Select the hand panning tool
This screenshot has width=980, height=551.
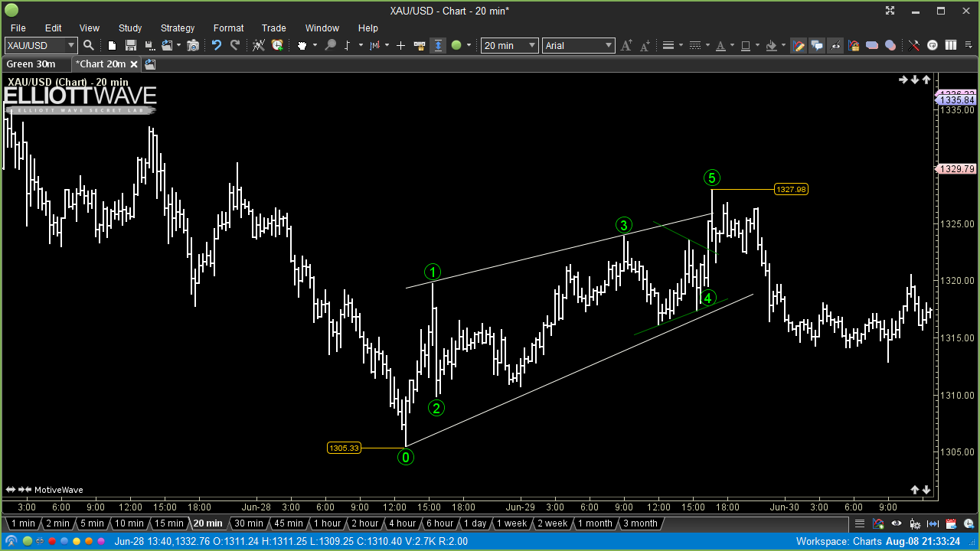(302, 45)
